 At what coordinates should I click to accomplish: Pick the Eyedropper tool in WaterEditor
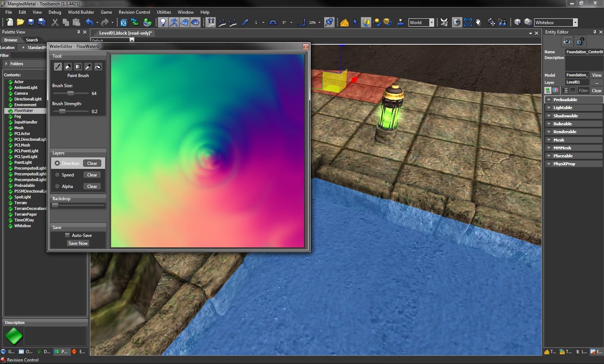pyautogui.click(x=88, y=67)
